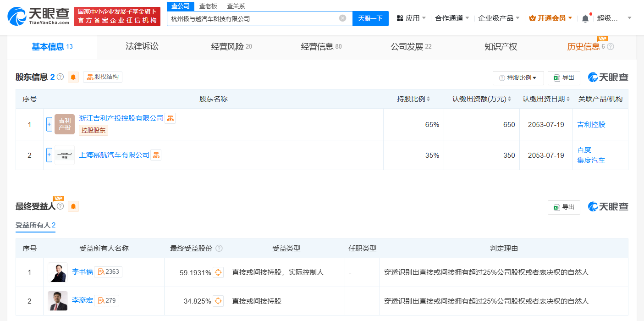The image size is (644, 321).
Task: Expand row for 上海幂航汽车有限公司
Action: (49, 155)
